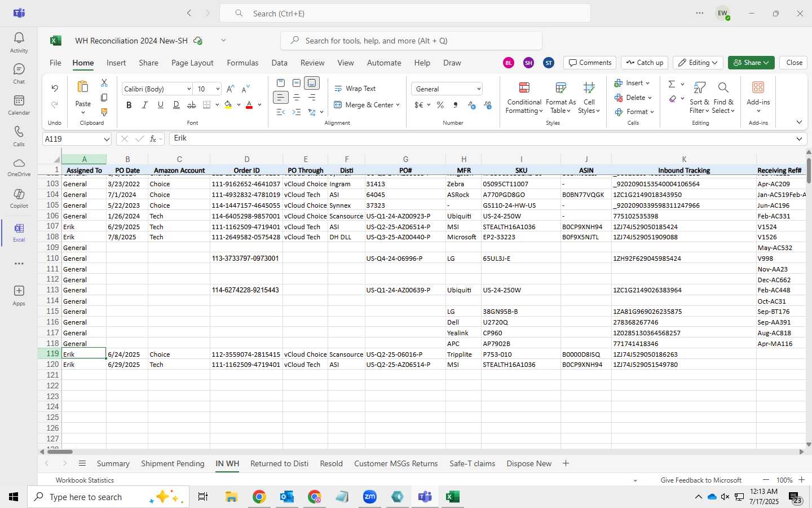
Task: Click the Undo icon
Action: point(55,88)
